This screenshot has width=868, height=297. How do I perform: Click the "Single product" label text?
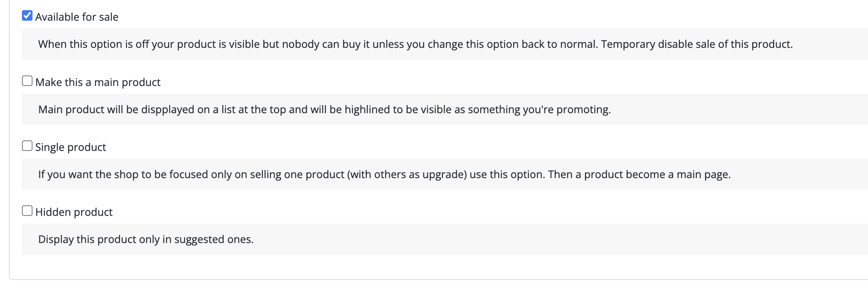pos(71,147)
